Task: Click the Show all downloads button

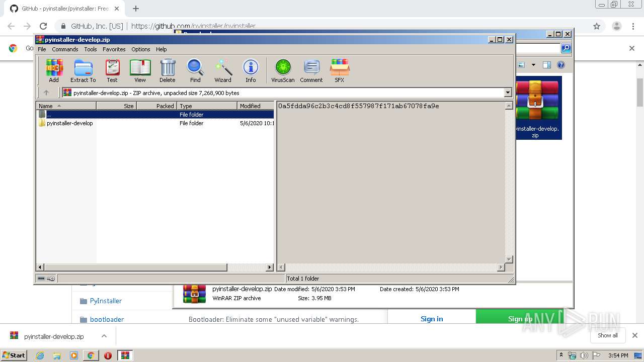Action: [x=608, y=335]
